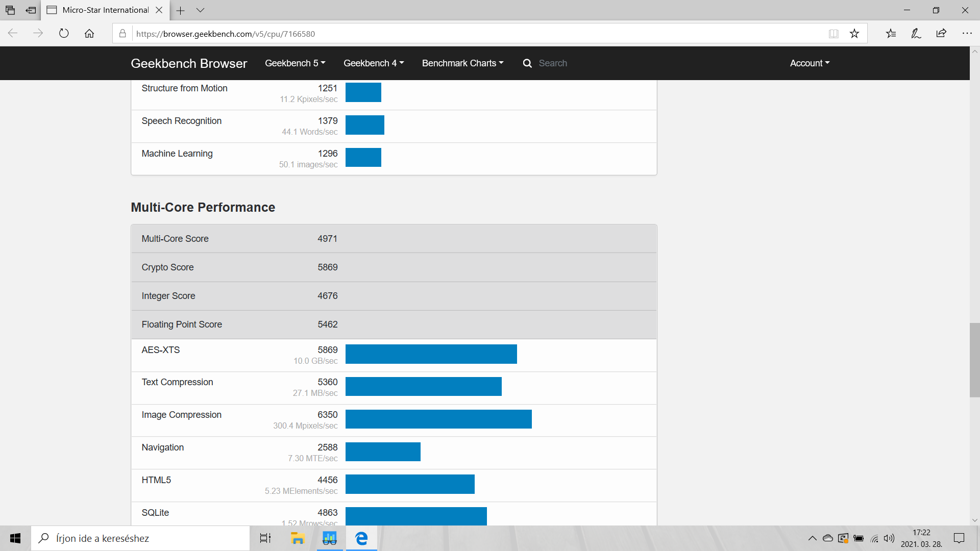This screenshot has width=980, height=551.
Task: Share this page with share icon
Action: 941,34
